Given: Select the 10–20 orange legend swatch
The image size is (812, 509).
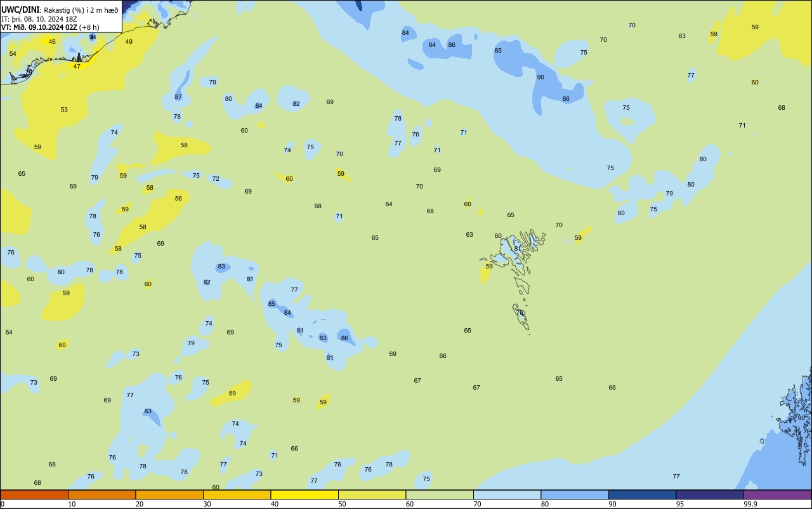Looking at the screenshot, I should (x=102, y=494).
